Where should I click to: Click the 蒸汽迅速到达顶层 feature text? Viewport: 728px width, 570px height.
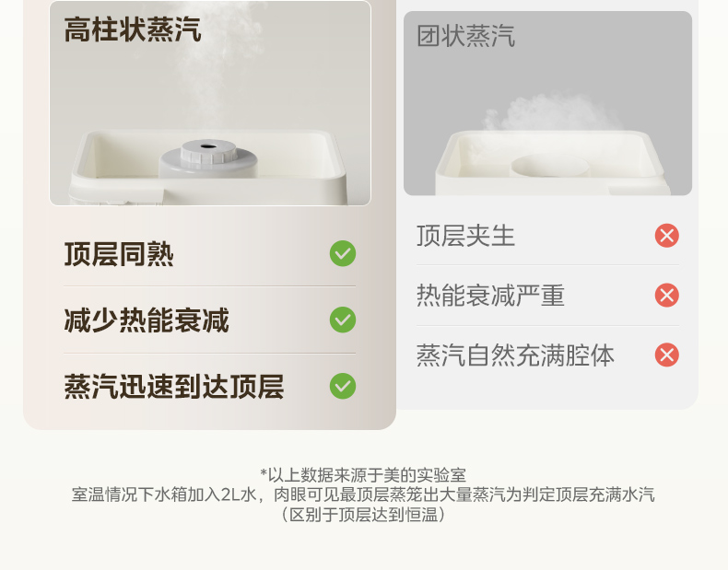173,387
